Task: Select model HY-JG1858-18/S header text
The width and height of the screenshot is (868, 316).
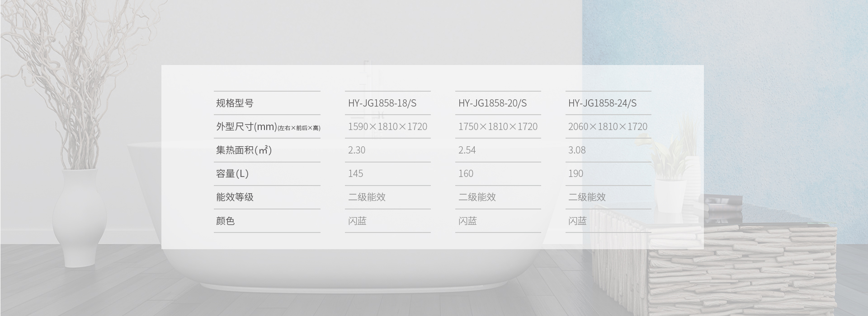Action: 382,103
